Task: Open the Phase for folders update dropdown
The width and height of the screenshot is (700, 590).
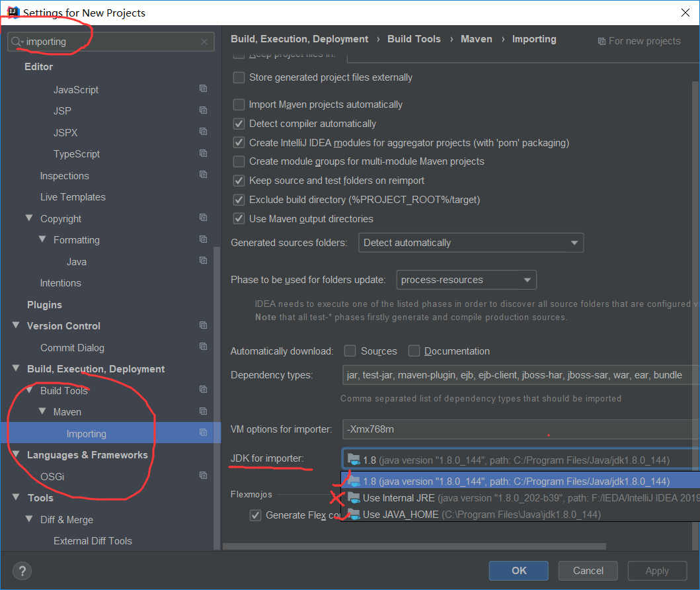Action: click(466, 280)
